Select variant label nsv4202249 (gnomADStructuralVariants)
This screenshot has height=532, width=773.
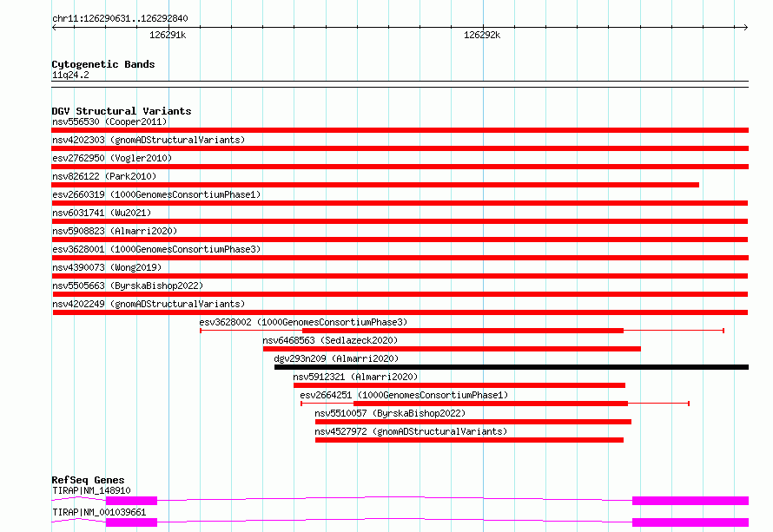(149, 304)
